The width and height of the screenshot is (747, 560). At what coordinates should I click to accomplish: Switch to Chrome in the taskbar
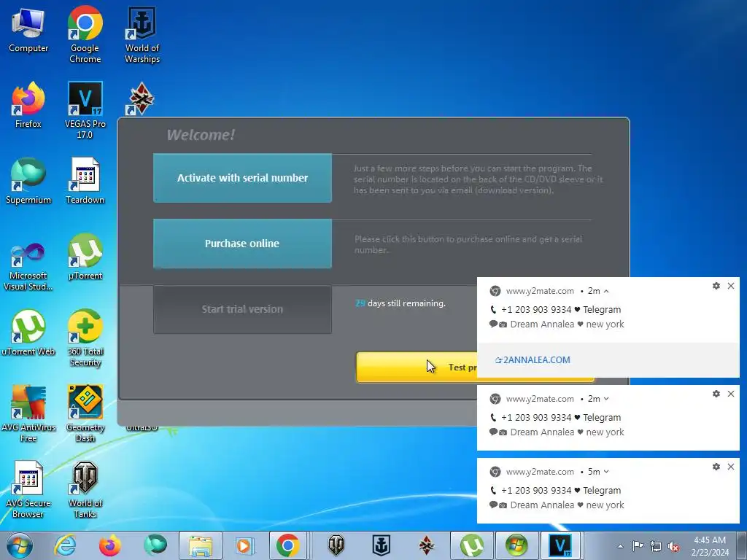click(288, 545)
